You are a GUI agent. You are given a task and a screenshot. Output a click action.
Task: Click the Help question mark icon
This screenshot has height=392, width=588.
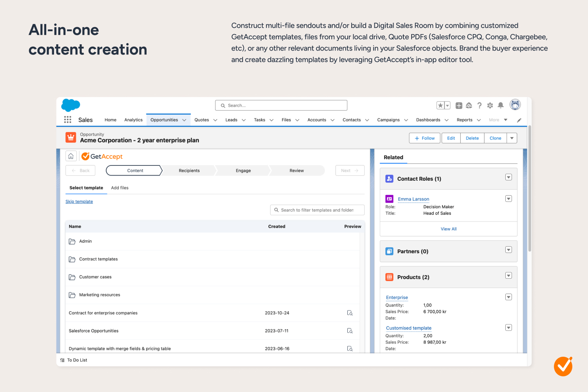tap(479, 105)
